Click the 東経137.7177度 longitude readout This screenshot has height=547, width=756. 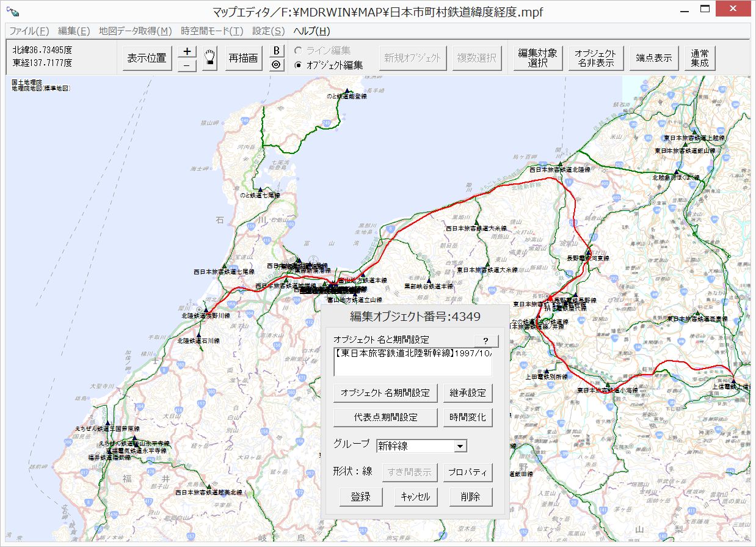[42, 64]
